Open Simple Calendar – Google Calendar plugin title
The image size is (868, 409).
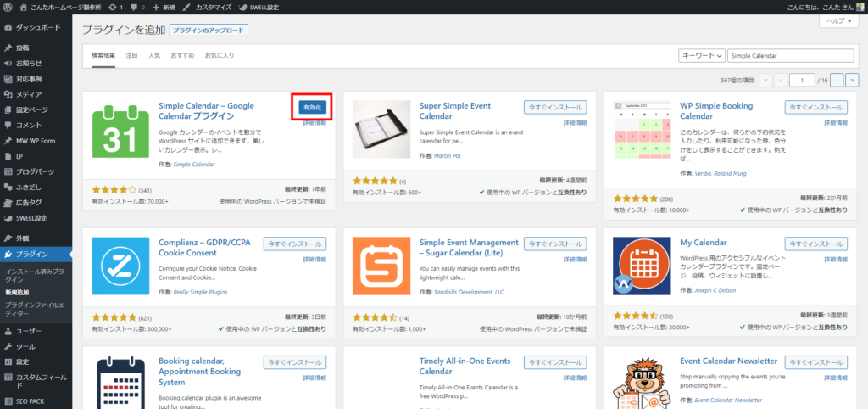point(206,111)
